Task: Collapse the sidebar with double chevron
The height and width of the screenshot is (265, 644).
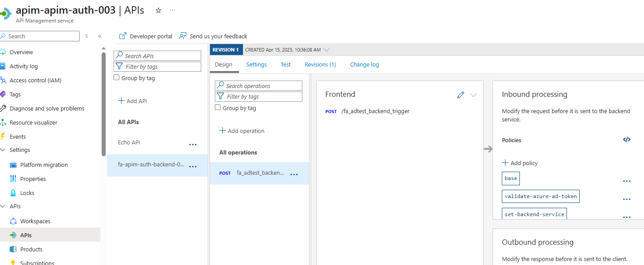Action: pyautogui.click(x=100, y=36)
